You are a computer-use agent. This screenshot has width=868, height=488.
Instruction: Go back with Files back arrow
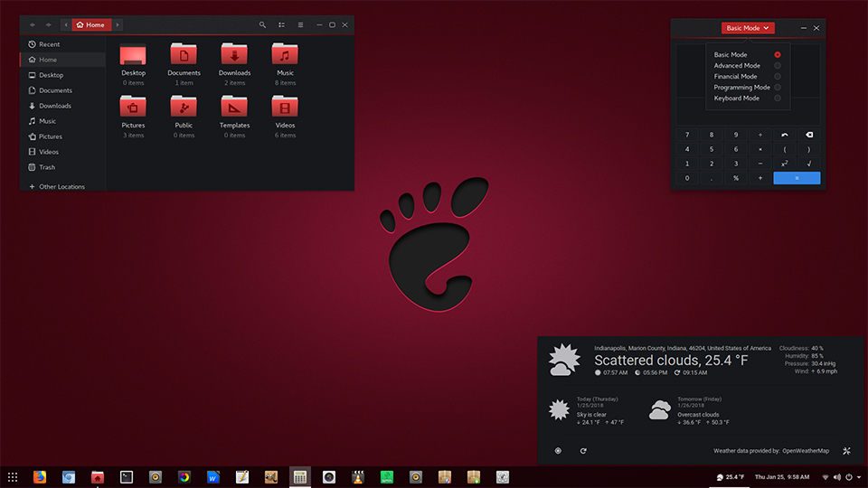33,25
